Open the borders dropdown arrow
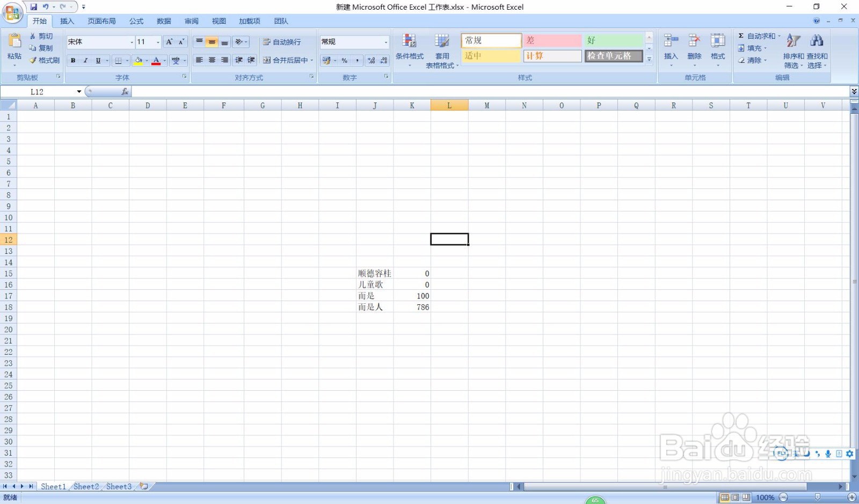This screenshot has width=859, height=504. (127, 61)
